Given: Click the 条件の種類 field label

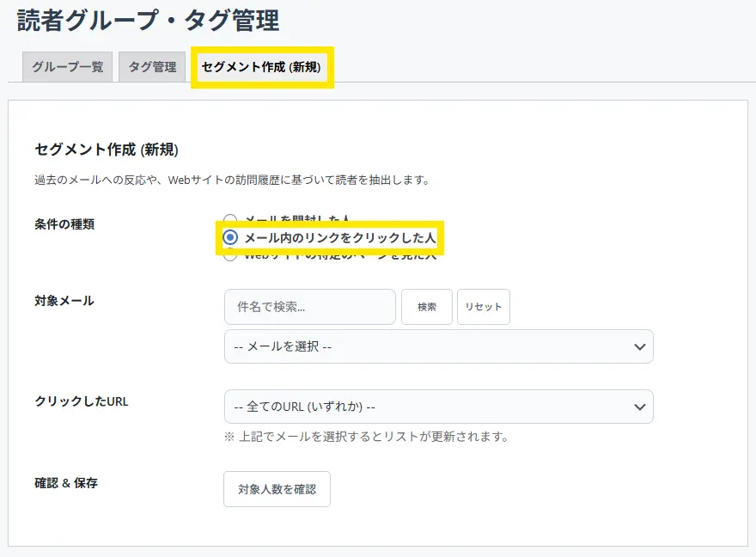Looking at the screenshot, I should [x=64, y=223].
